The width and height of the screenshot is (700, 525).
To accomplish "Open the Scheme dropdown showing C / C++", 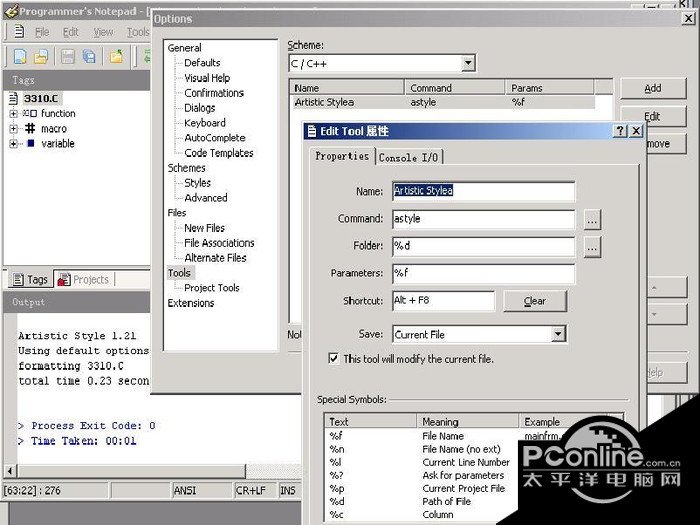I will (468, 64).
